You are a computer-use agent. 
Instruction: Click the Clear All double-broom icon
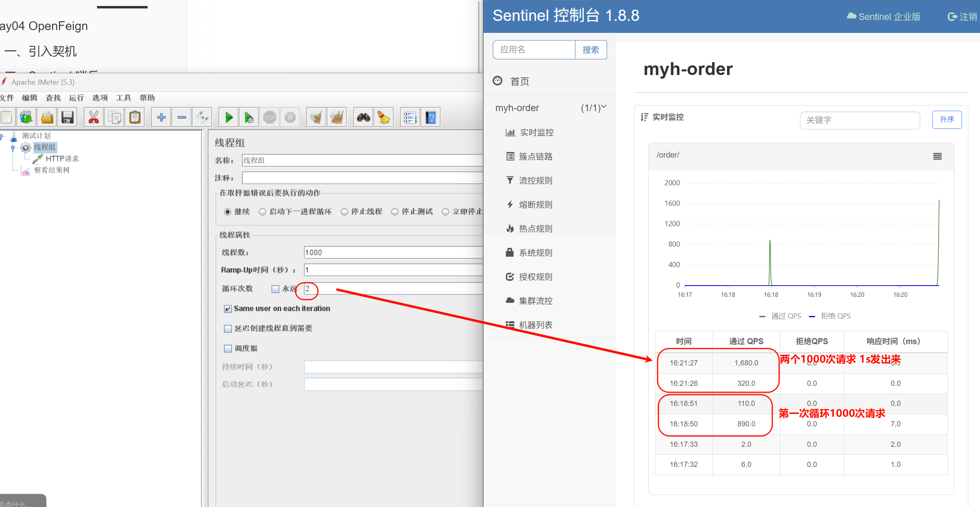click(x=337, y=118)
